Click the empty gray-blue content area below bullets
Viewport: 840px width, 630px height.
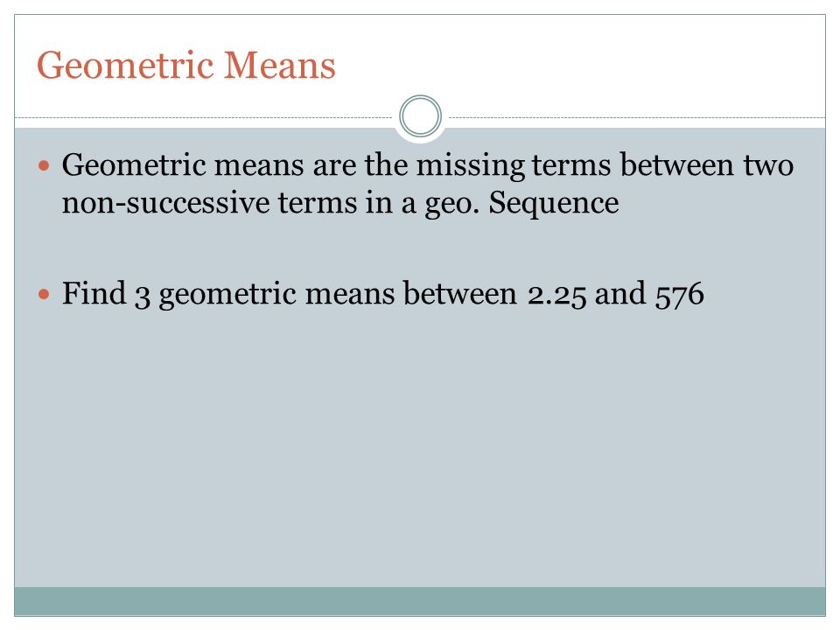(x=420, y=450)
